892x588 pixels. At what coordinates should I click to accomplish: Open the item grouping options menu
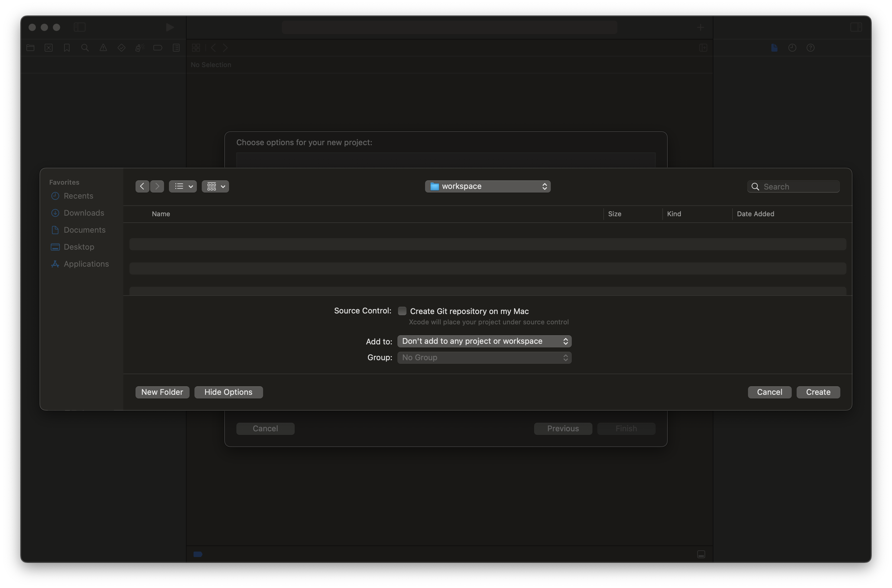pos(215,186)
